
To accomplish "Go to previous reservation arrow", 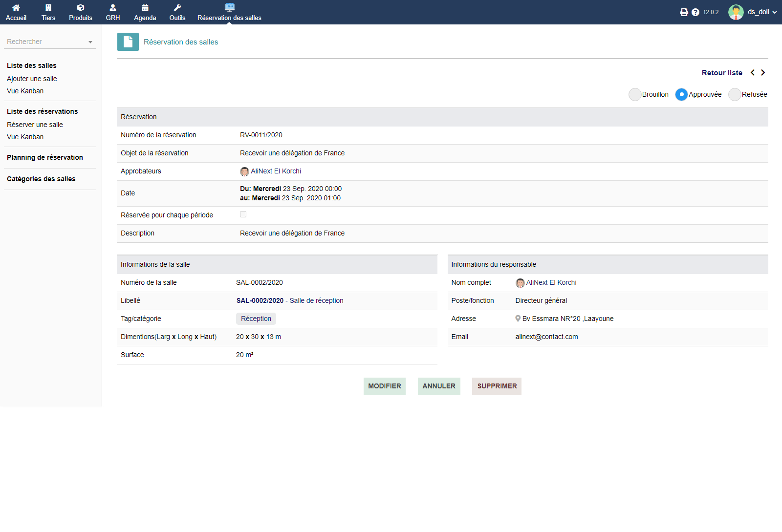I will [753, 73].
